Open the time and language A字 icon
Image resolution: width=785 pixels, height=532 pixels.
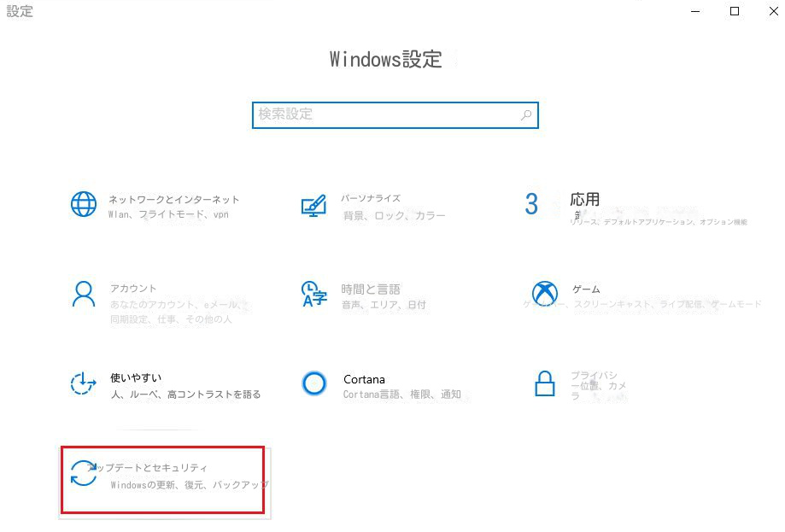315,295
